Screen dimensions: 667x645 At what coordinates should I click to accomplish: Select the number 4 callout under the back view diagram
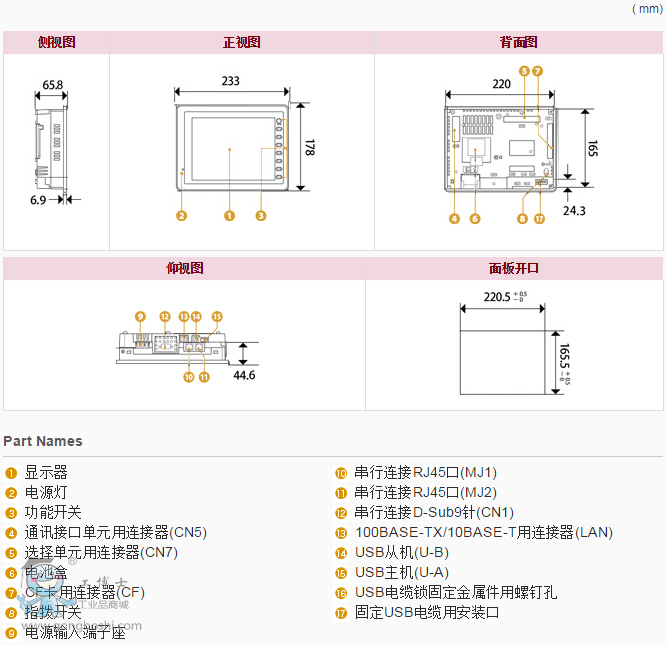tap(454, 218)
